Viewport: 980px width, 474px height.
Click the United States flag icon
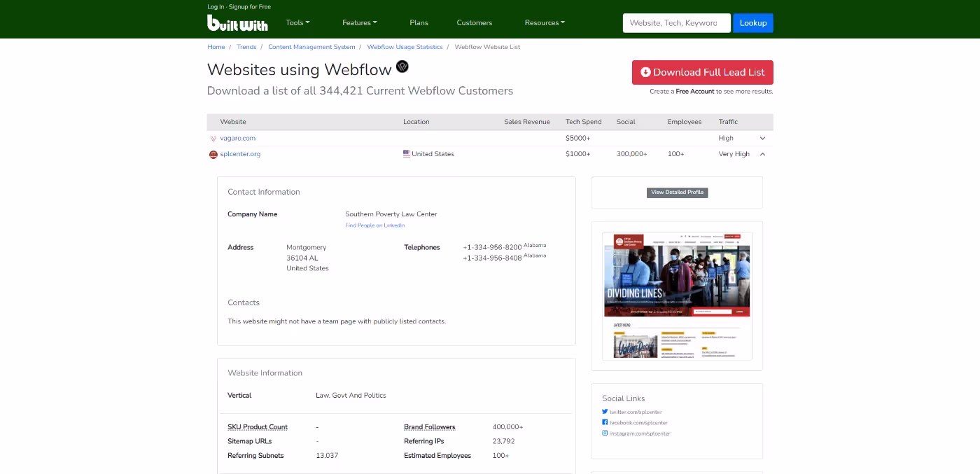(407, 153)
